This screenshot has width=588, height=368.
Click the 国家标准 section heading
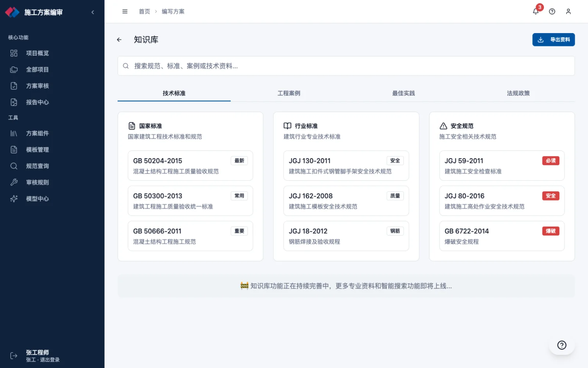[x=150, y=126]
